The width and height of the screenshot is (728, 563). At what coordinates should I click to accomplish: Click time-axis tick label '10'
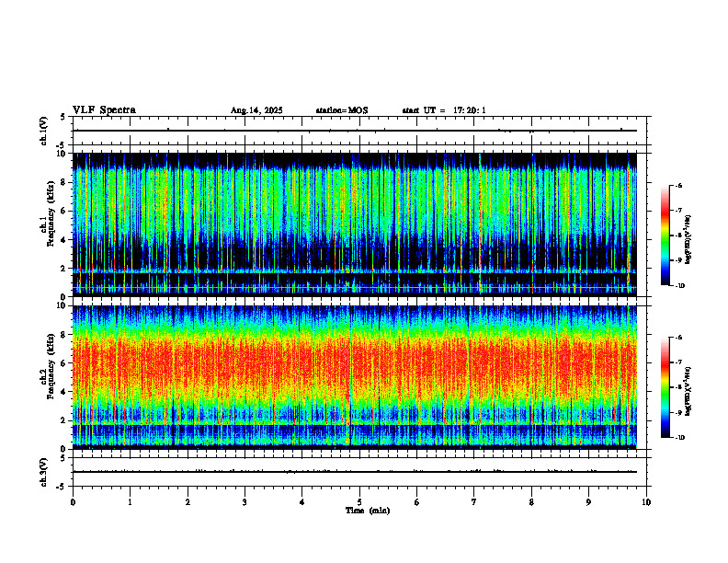pyautogui.click(x=646, y=502)
